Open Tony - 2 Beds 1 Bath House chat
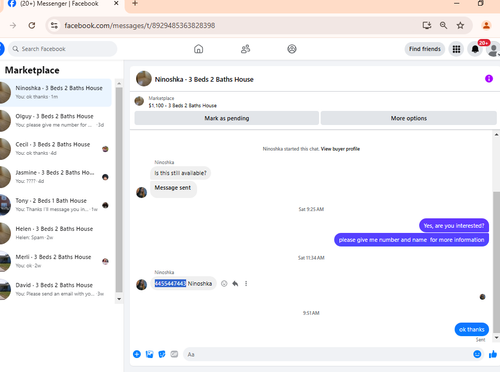This screenshot has height=372, width=500. [x=56, y=205]
